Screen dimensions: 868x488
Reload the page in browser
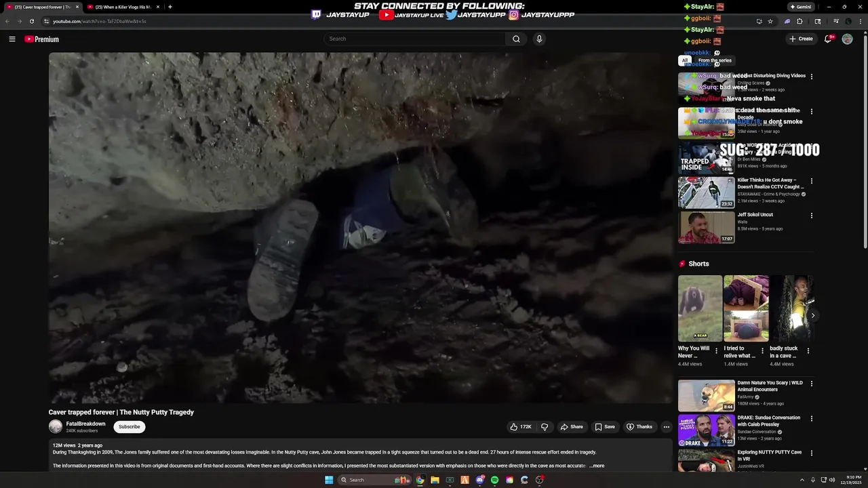(31, 21)
